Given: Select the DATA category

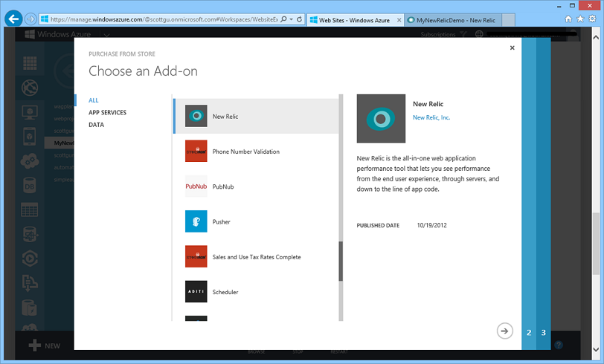Looking at the screenshot, I should click(x=96, y=125).
